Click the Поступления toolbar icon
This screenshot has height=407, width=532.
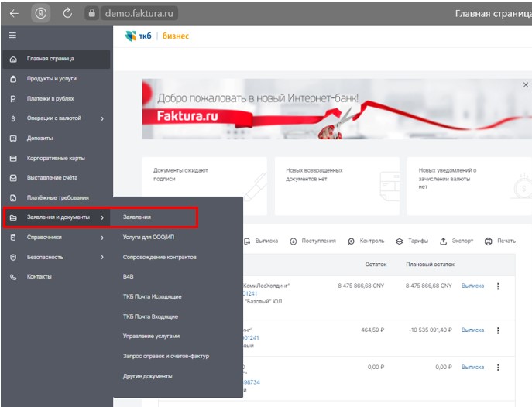pos(293,241)
